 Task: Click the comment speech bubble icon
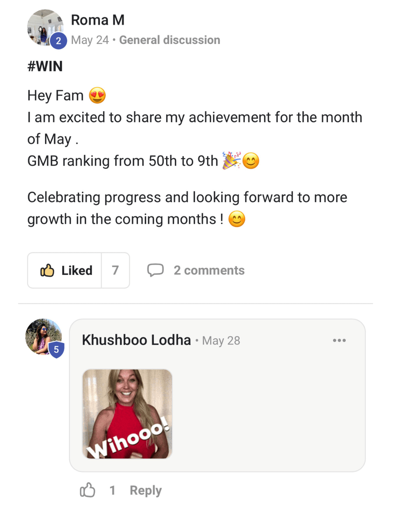click(155, 270)
